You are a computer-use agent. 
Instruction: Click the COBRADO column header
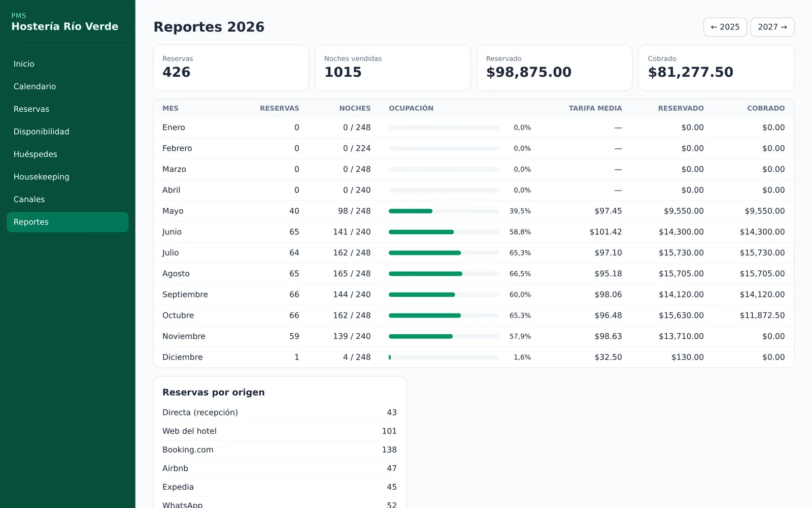(x=766, y=108)
